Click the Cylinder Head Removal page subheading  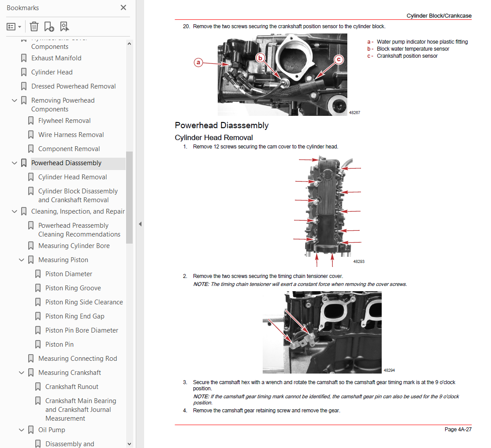point(214,138)
